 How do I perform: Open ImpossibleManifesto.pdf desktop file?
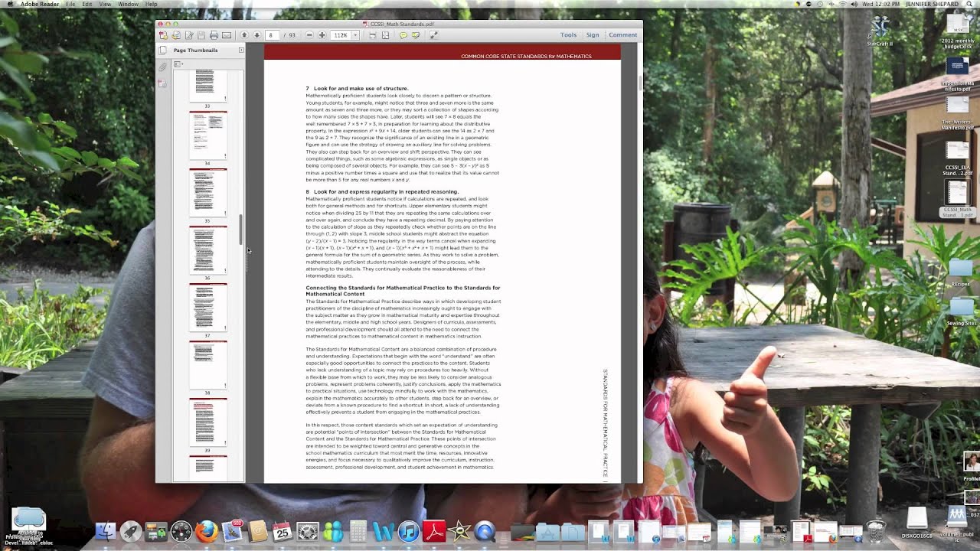pos(958,73)
